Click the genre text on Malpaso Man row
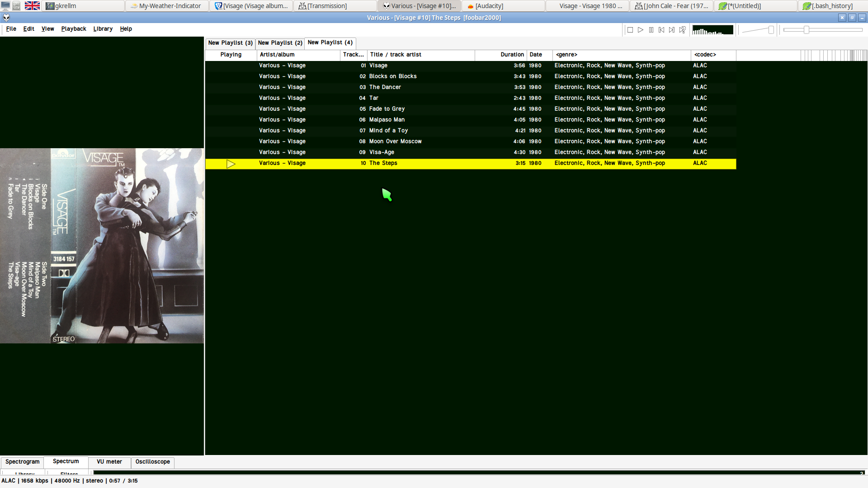The width and height of the screenshot is (868, 488). coord(609,120)
